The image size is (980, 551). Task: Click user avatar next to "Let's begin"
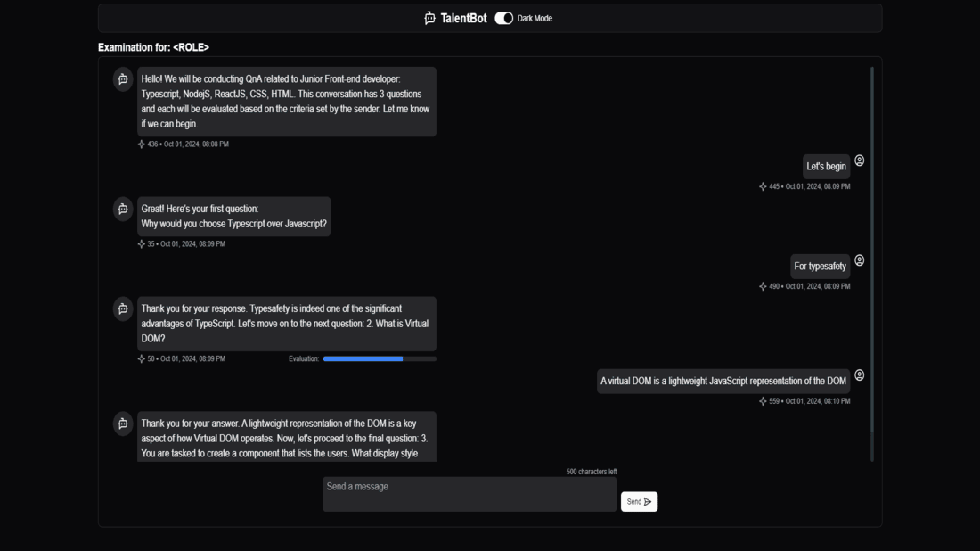(860, 160)
